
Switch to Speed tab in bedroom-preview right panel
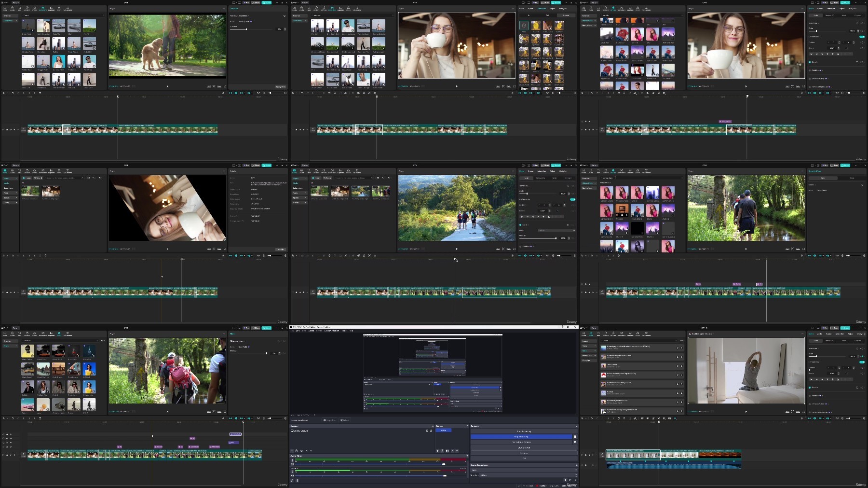pyautogui.click(x=828, y=334)
